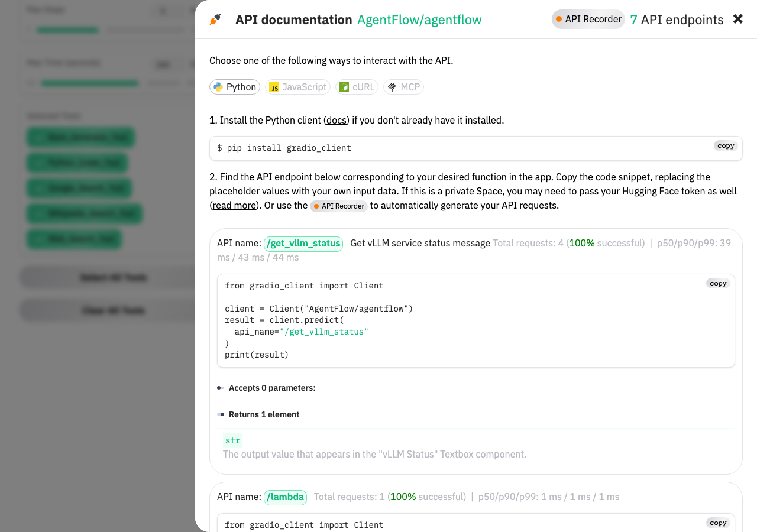Click the /get_vllm_status API name badge
The image size is (757, 532).
pyautogui.click(x=303, y=244)
